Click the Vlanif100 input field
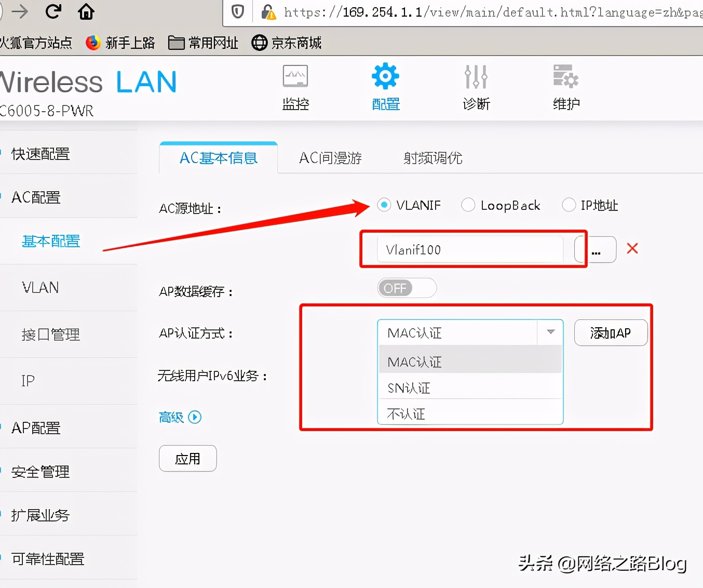This screenshot has width=703, height=588. click(x=467, y=249)
